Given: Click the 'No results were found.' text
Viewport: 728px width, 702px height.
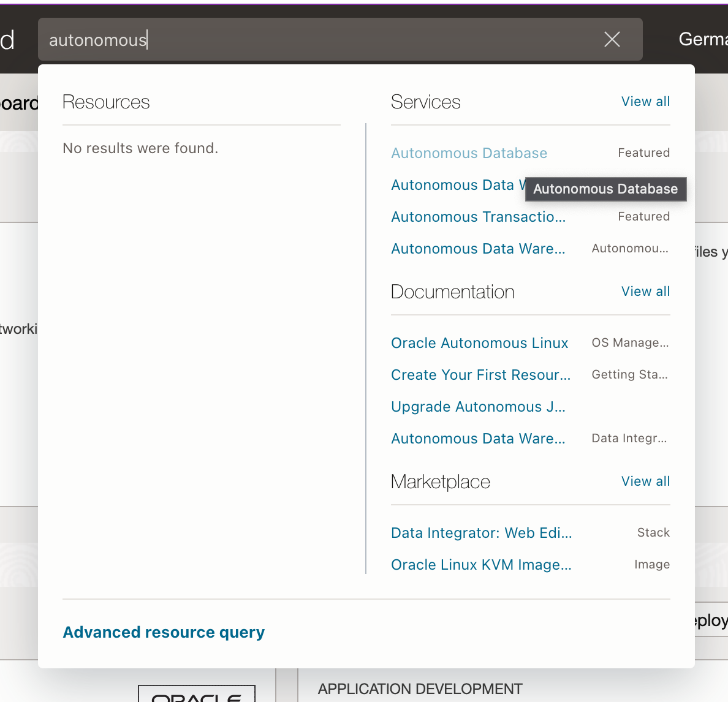Looking at the screenshot, I should [140, 148].
